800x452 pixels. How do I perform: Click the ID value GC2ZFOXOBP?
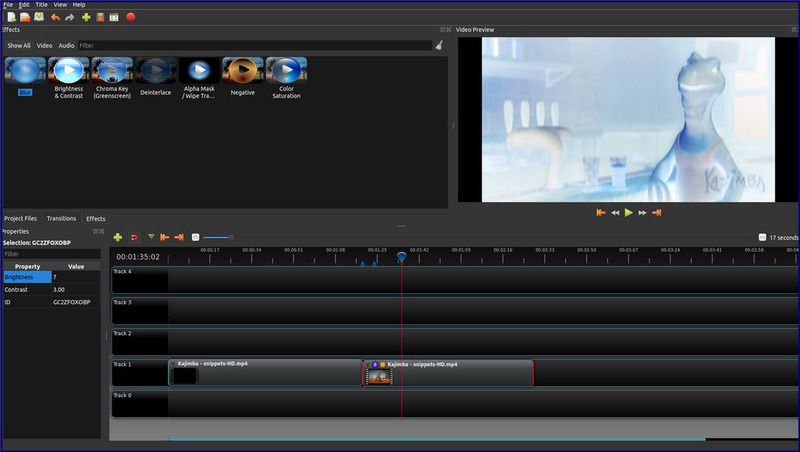71,302
